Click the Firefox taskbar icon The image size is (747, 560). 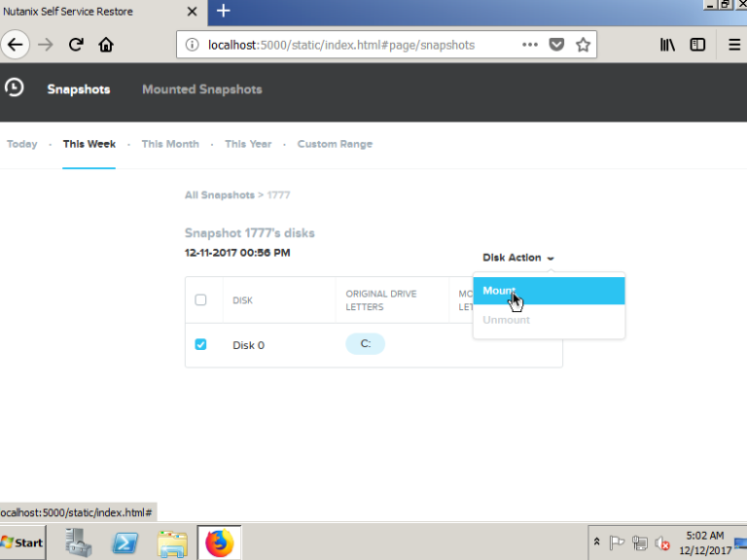click(220, 542)
